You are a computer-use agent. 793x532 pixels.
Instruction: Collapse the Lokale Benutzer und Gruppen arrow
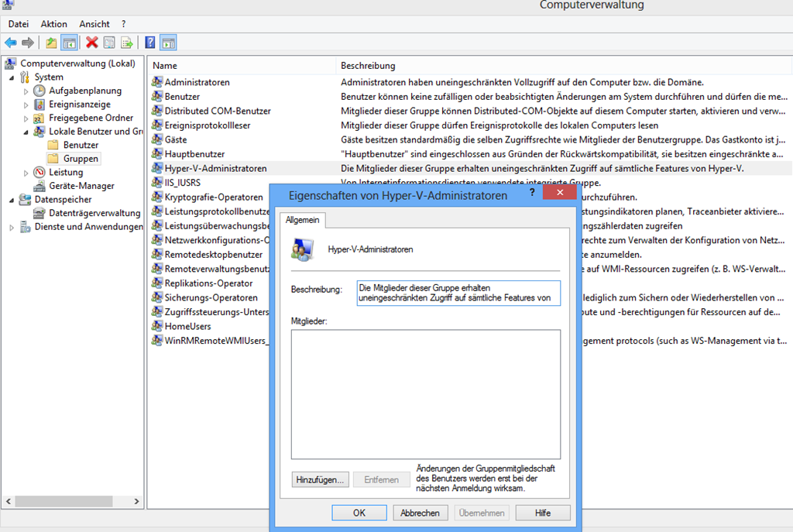pyautogui.click(x=26, y=132)
